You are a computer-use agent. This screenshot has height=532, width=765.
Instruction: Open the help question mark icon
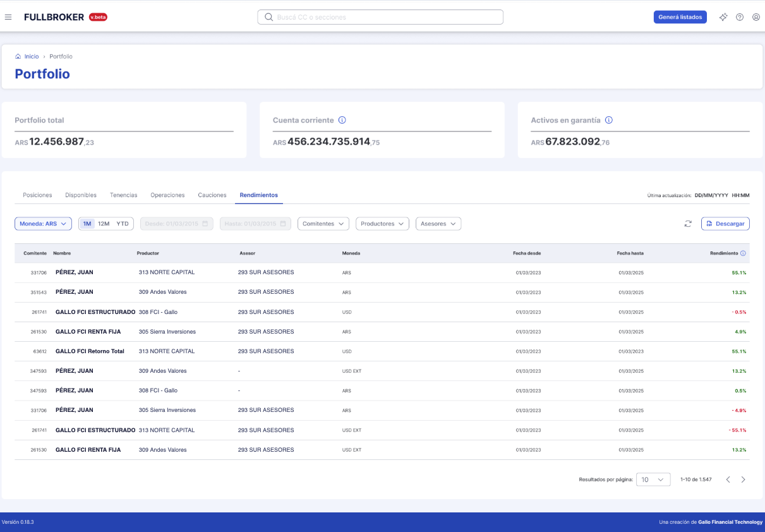click(x=740, y=17)
